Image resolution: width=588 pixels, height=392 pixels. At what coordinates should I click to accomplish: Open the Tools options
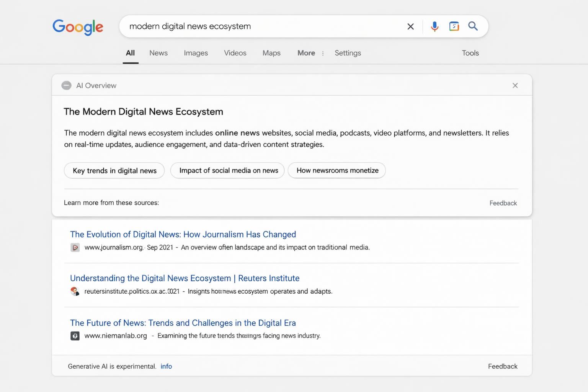470,53
